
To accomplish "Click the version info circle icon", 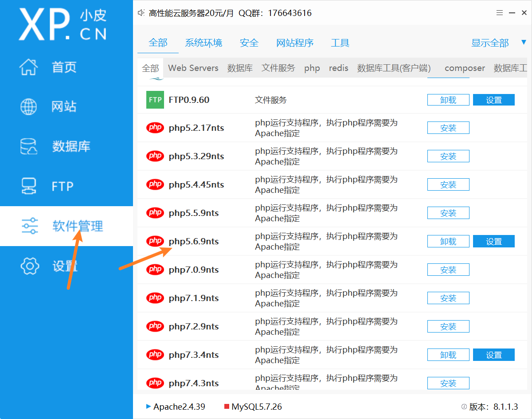I will 464,407.
